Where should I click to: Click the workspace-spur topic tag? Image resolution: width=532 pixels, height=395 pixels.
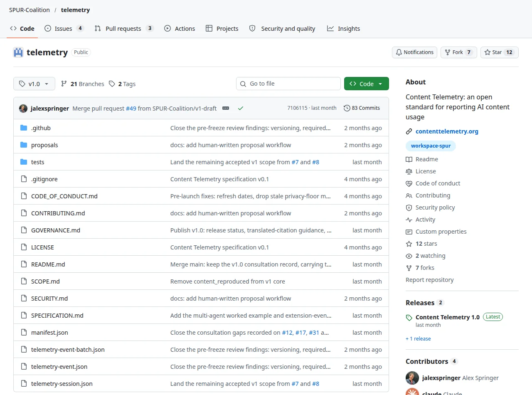pyautogui.click(x=431, y=146)
